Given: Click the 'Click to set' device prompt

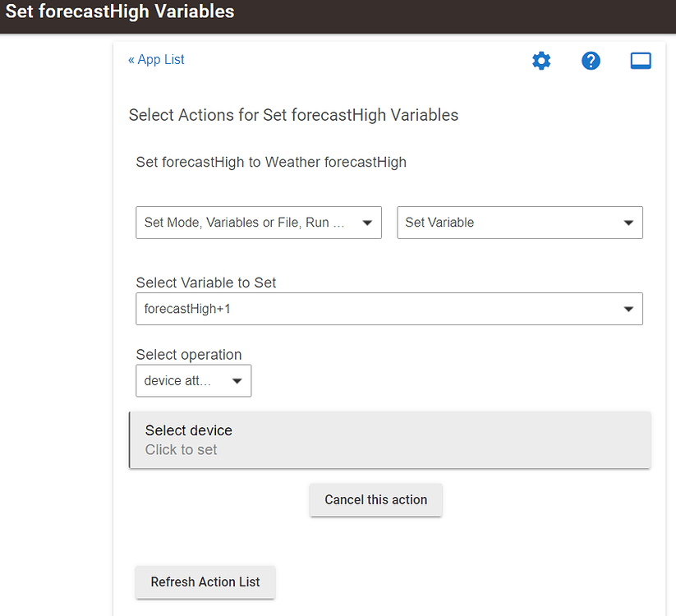Looking at the screenshot, I should click(182, 450).
